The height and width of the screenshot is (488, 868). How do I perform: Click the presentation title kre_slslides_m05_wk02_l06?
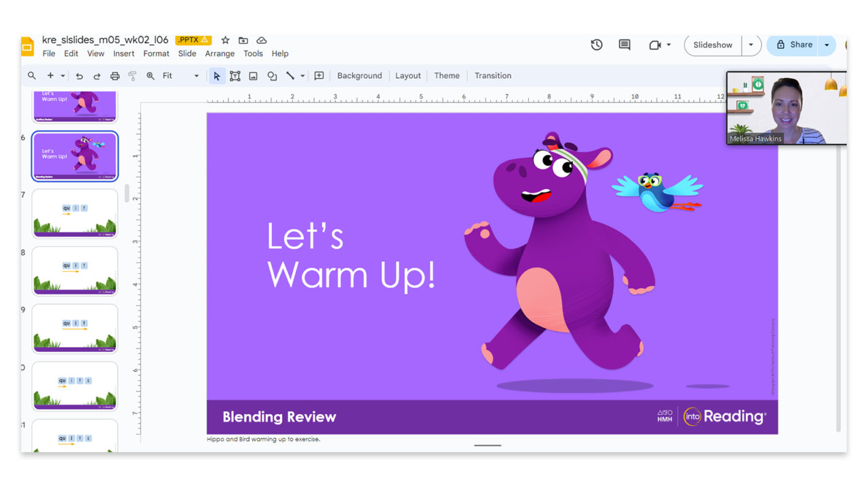pyautogui.click(x=105, y=40)
